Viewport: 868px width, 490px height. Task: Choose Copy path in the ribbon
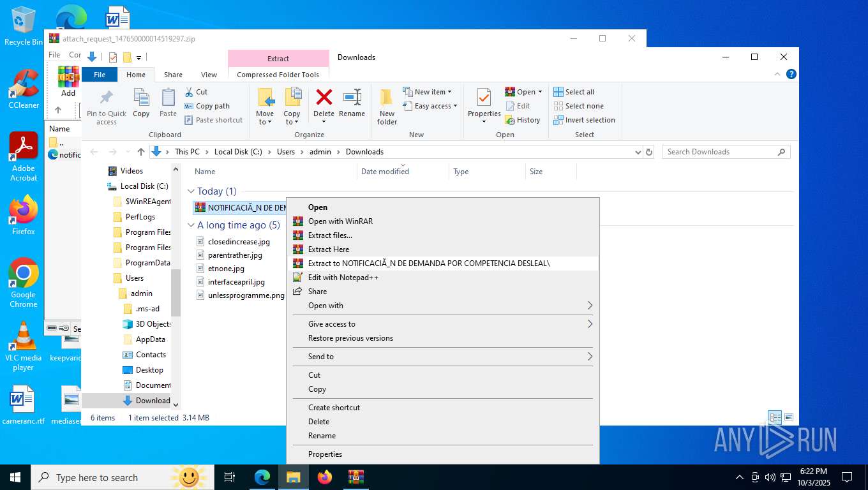207,106
